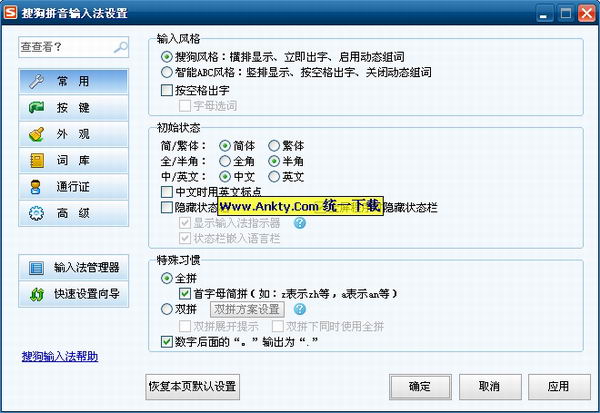Tick the 状态栏嵌入语言栏 checkbox
Image resolution: width=600 pixels, height=413 pixels.
tap(185, 238)
